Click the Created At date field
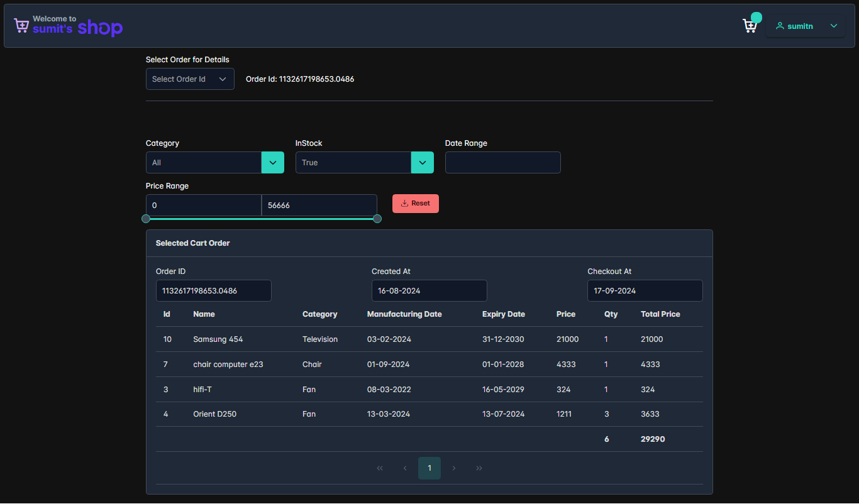This screenshot has height=504, width=859. [429, 291]
